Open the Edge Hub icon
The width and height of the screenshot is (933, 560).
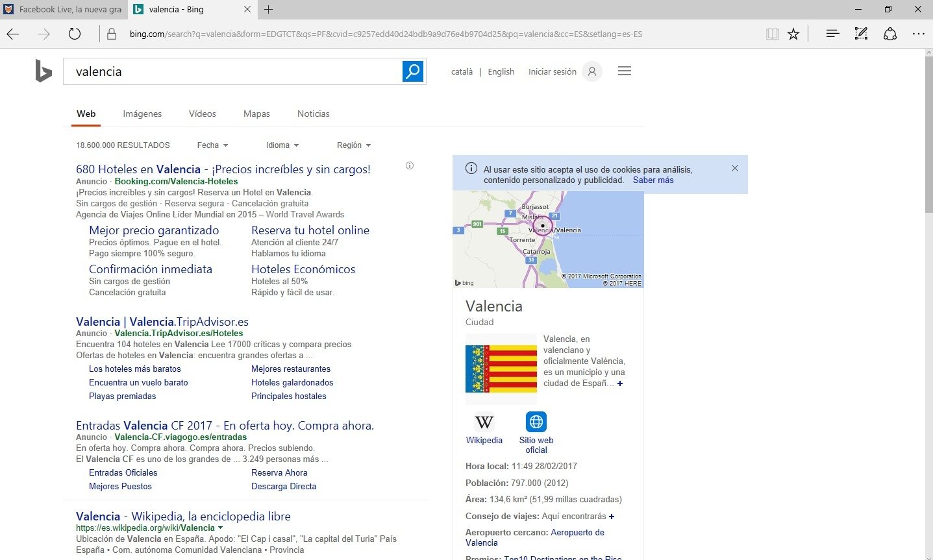[x=832, y=34]
